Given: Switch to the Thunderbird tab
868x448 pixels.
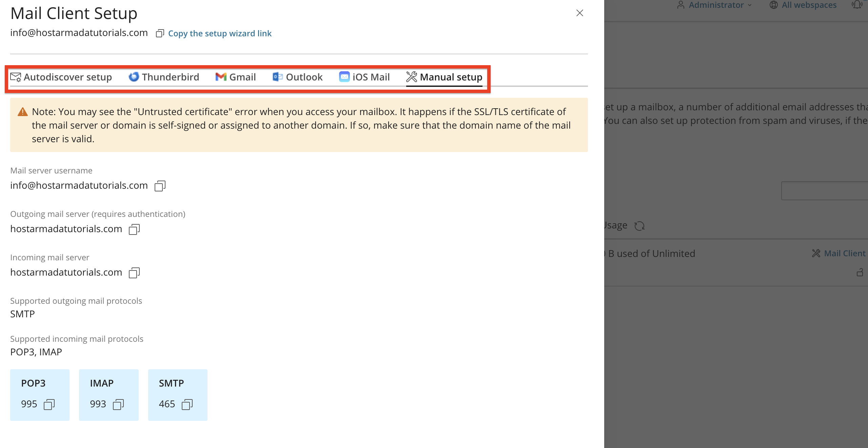Looking at the screenshot, I should click(164, 77).
